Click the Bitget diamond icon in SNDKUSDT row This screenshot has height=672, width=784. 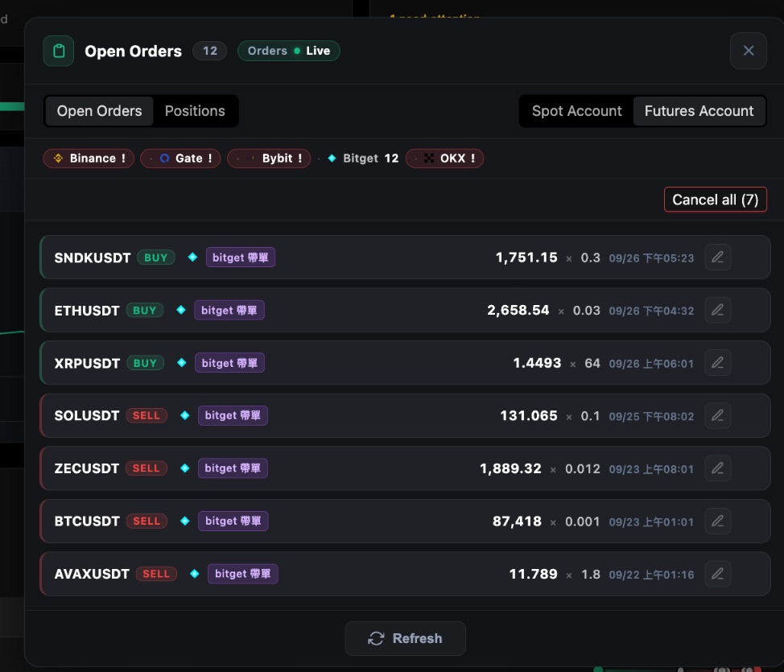192,258
